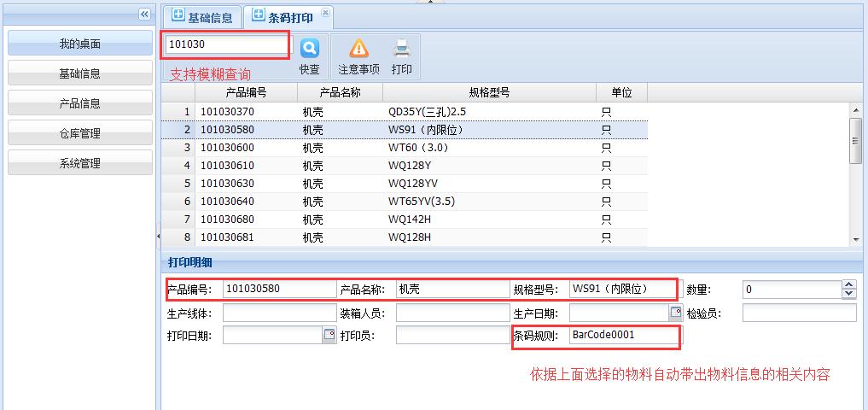Decrease 数量 with the spinner down arrow
Screen dimensions: 868x410
click(848, 294)
